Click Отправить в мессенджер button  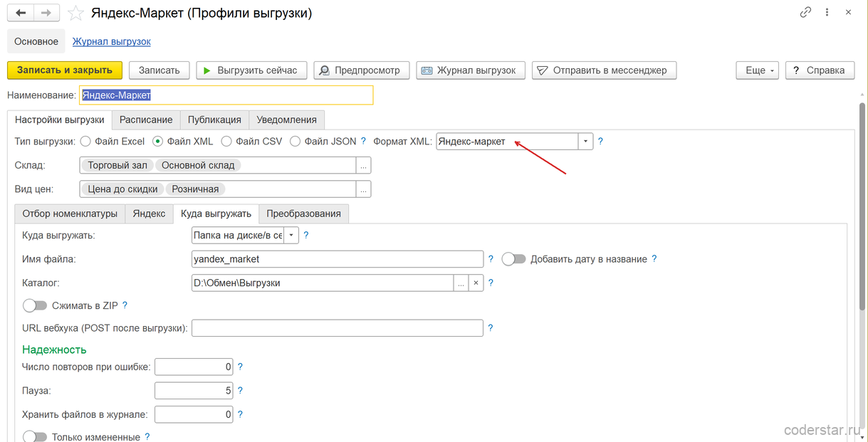coord(604,70)
